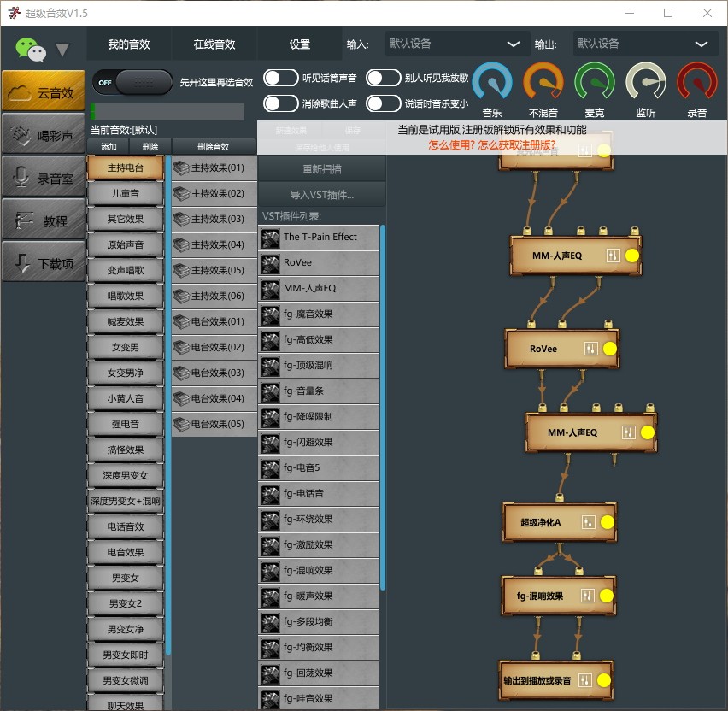The image size is (728, 711).
Task: Choose fg-魔音效果 plugin
Action: tap(319, 314)
